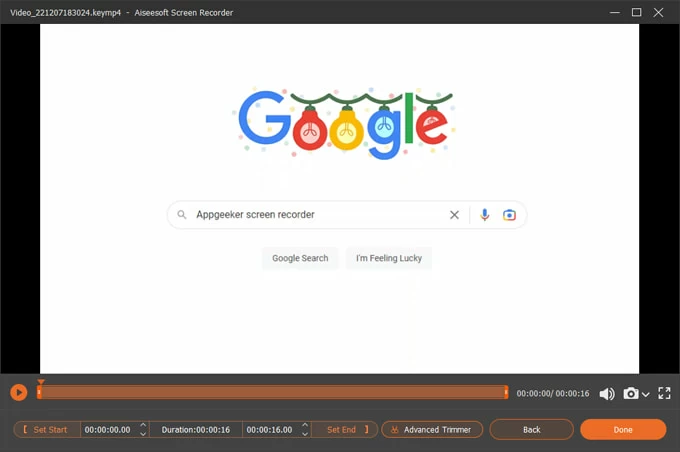This screenshot has width=680, height=452.
Task: Play the recorded video
Action: (x=19, y=393)
